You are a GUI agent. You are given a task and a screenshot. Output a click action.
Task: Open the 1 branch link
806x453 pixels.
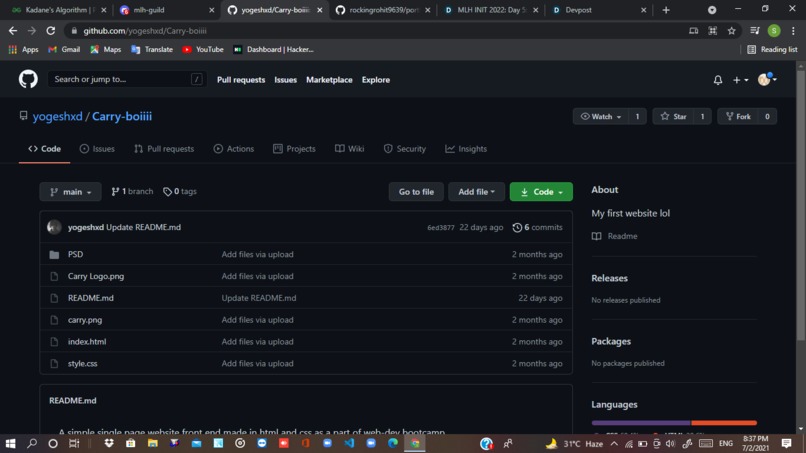[132, 191]
